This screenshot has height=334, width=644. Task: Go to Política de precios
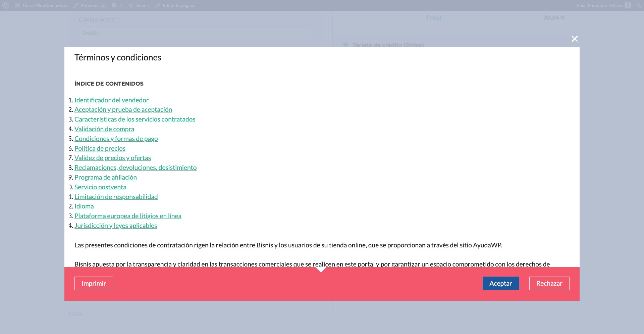click(100, 148)
